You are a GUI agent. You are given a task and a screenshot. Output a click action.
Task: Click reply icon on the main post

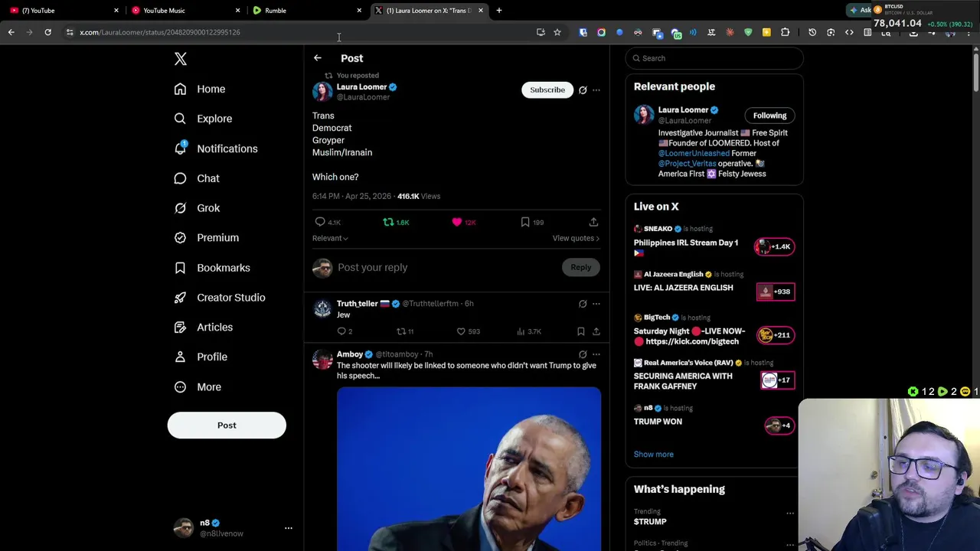pyautogui.click(x=320, y=222)
